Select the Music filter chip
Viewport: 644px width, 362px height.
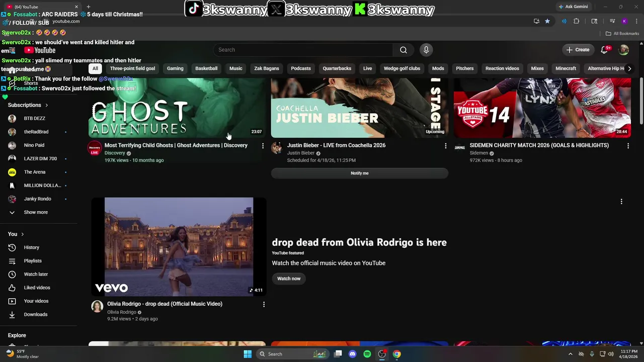(x=236, y=68)
